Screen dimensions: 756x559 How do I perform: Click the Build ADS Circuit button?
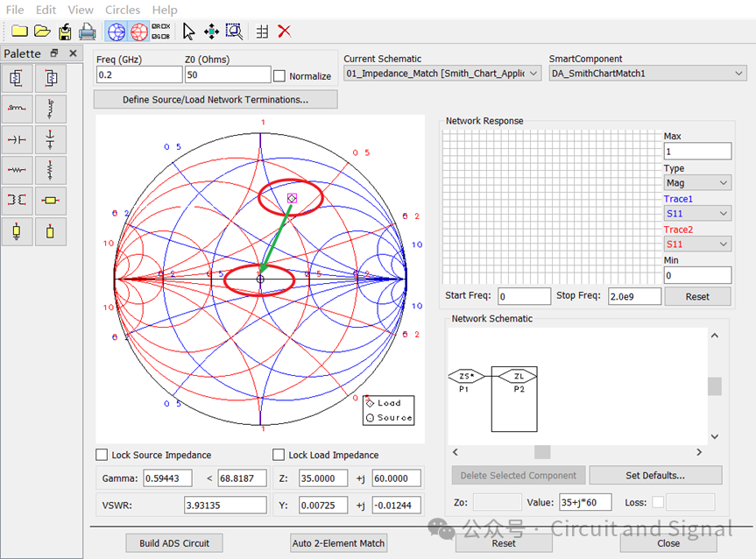pos(174,543)
